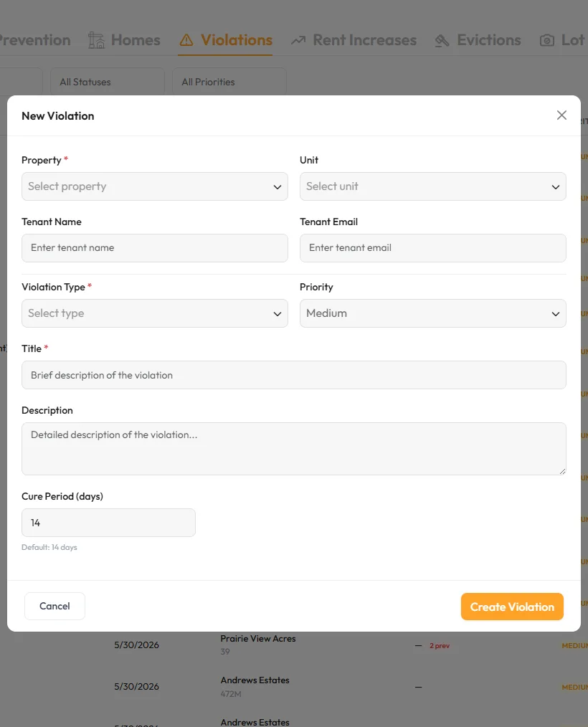Click the Prevention tab label
This screenshot has height=727, width=588.
35,40
